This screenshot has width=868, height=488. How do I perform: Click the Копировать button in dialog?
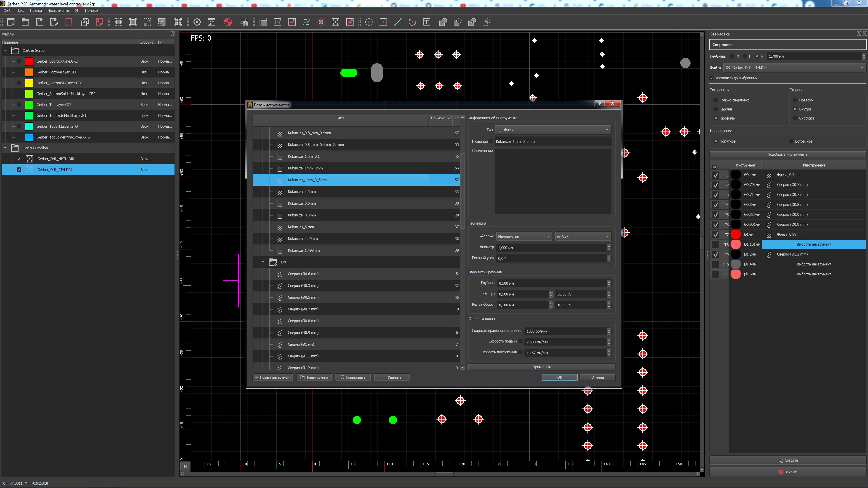coord(353,378)
